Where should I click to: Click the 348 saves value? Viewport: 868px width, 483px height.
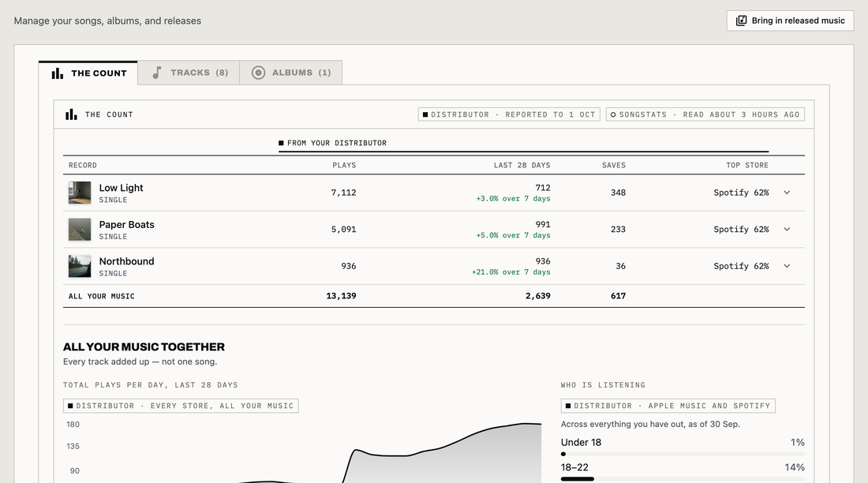pyautogui.click(x=619, y=193)
